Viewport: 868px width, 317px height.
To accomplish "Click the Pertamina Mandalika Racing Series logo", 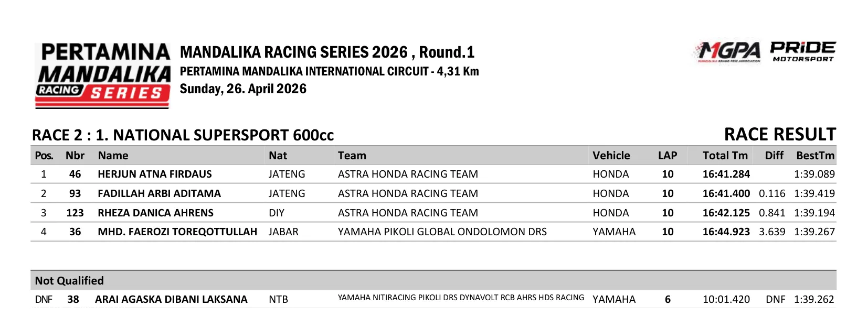I will click(103, 75).
